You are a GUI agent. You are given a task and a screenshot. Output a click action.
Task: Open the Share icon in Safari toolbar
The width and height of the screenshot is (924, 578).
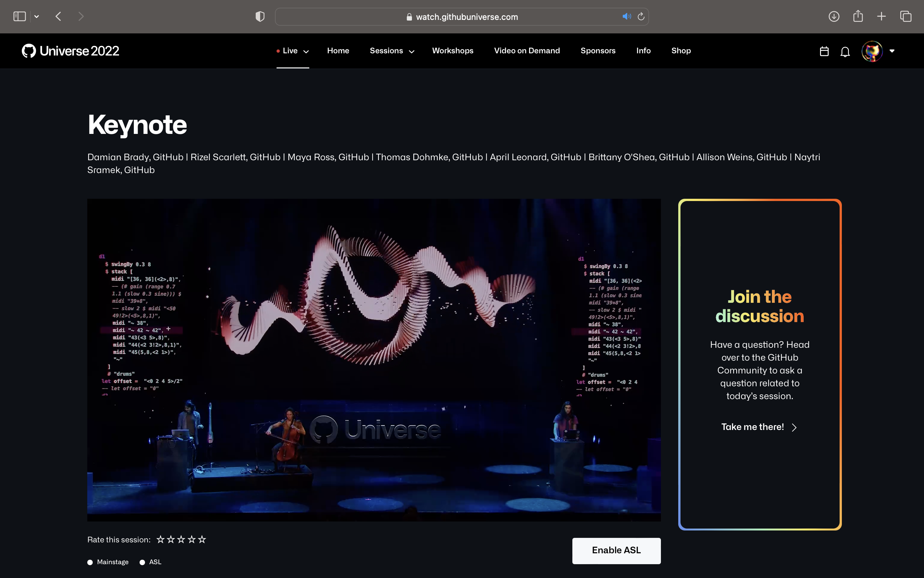click(x=858, y=16)
